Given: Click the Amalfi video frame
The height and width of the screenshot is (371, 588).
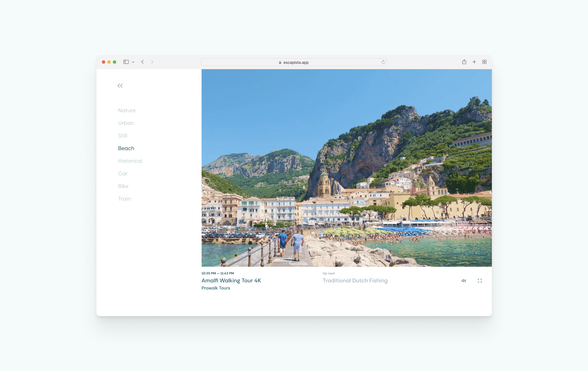Looking at the screenshot, I should point(346,168).
